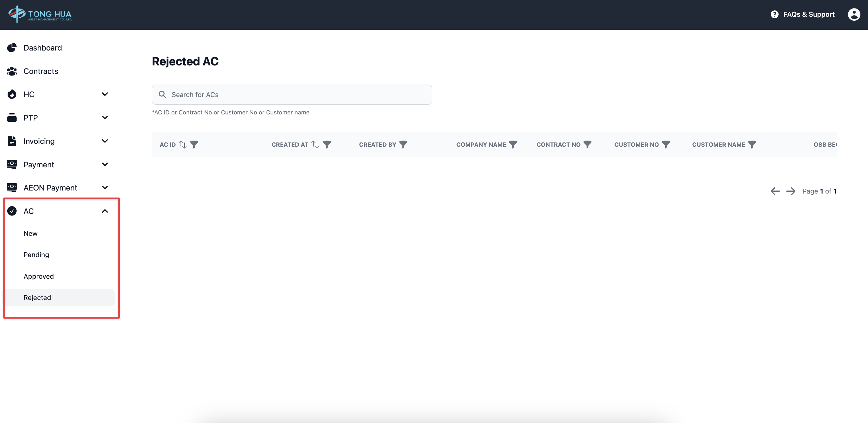Collapse the AC menu chevron
The width and height of the screenshot is (868, 423).
click(105, 211)
